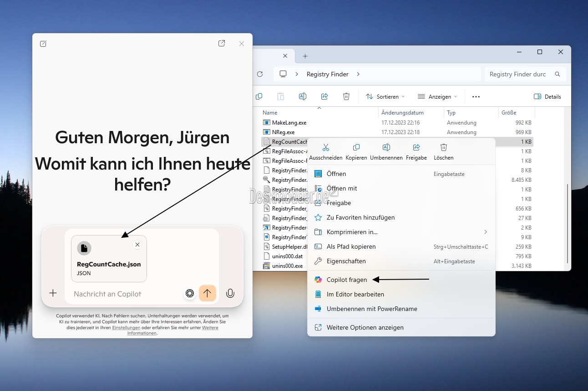Click the RegCountCache.json attachment card
The width and height of the screenshot is (588, 391).
pos(109,259)
